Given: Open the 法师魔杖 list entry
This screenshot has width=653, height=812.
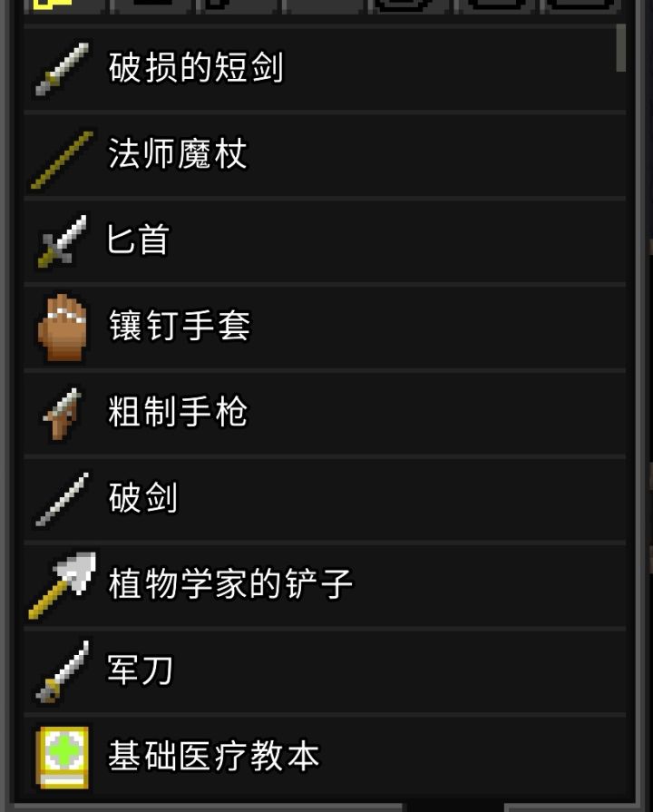Looking at the screenshot, I should pyautogui.click(x=325, y=154).
